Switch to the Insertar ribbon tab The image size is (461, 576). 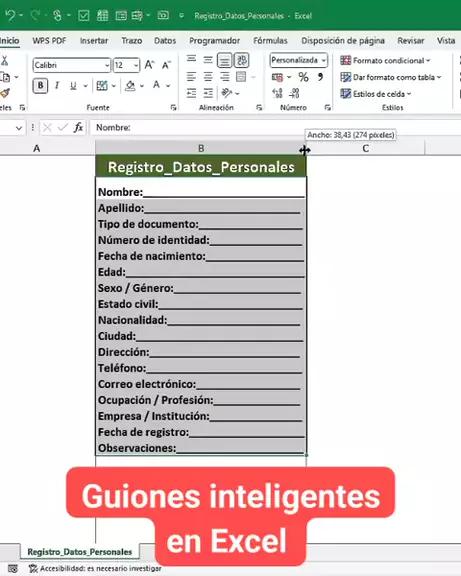tap(94, 40)
